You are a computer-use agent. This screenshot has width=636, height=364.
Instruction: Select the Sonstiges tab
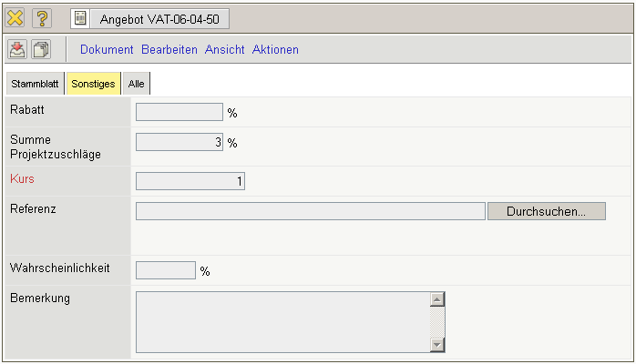tap(93, 84)
